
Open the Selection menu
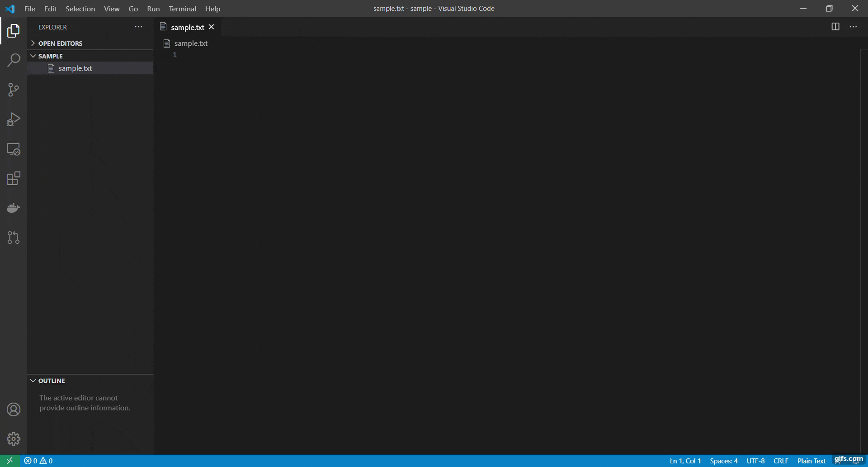point(80,9)
